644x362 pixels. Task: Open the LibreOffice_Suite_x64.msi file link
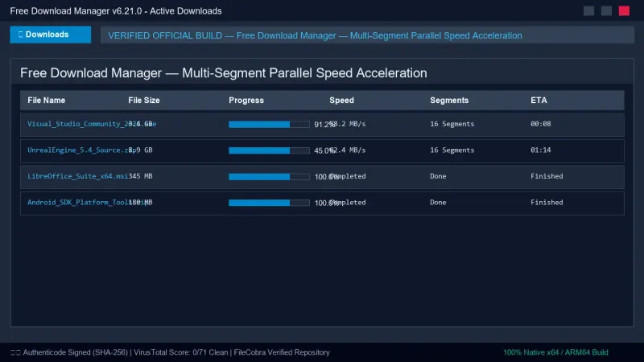pyautogui.click(x=77, y=176)
